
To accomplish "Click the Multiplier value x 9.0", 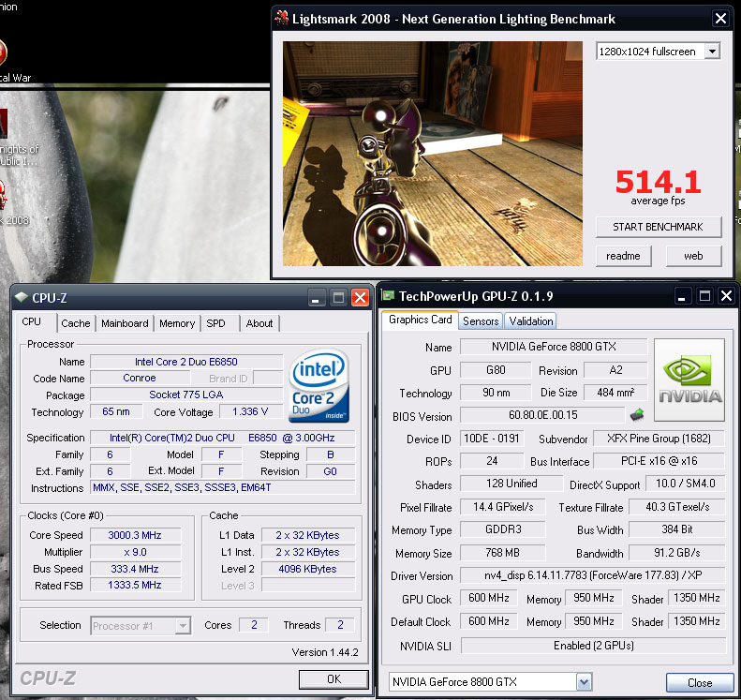I will [x=135, y=552].
